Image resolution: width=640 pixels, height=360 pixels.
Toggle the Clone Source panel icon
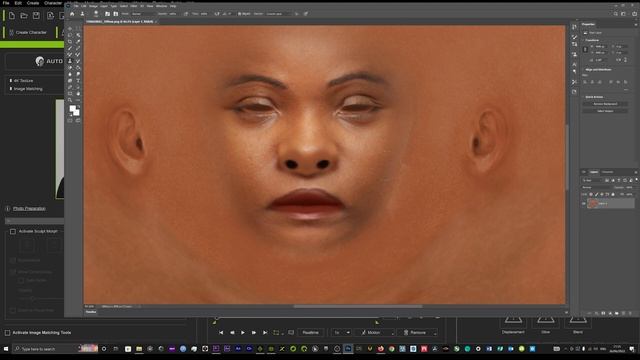pyautogui.click(x=116, y=14)
